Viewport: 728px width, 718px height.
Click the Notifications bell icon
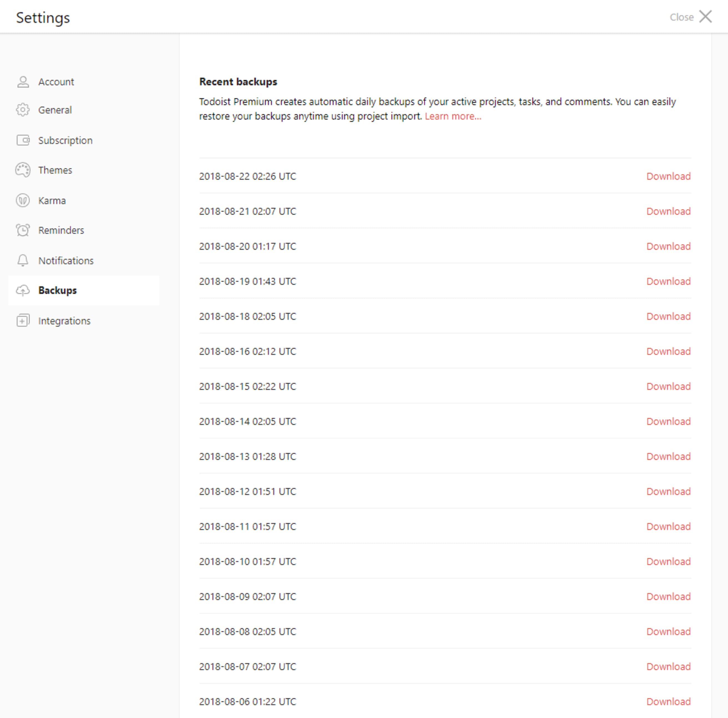click(x=23, y=261)
